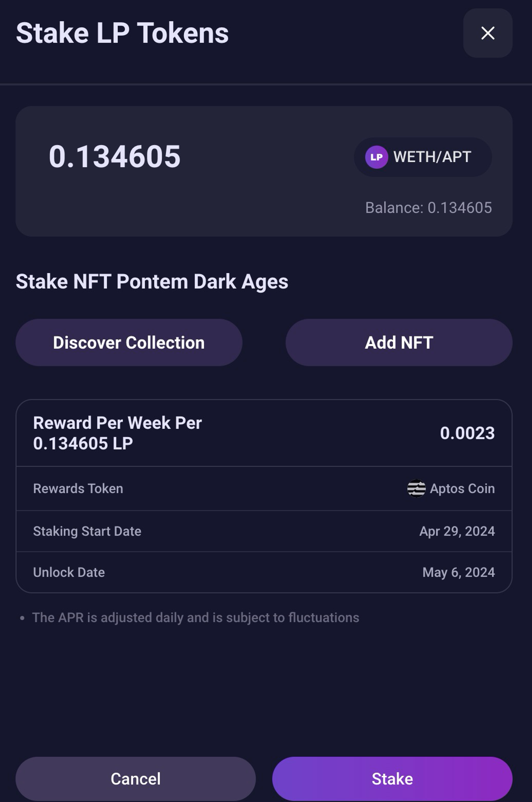Confirm with the purple Stake button
Screen dimensions: 532x802
click(x=392, y=779)
